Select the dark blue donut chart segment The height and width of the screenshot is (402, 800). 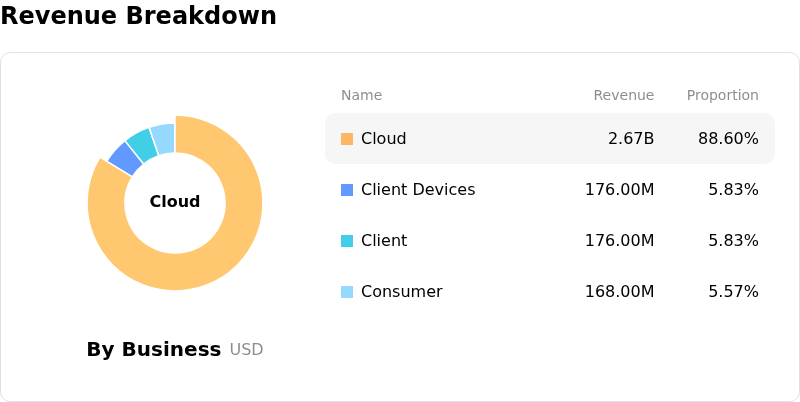(125, 157)
